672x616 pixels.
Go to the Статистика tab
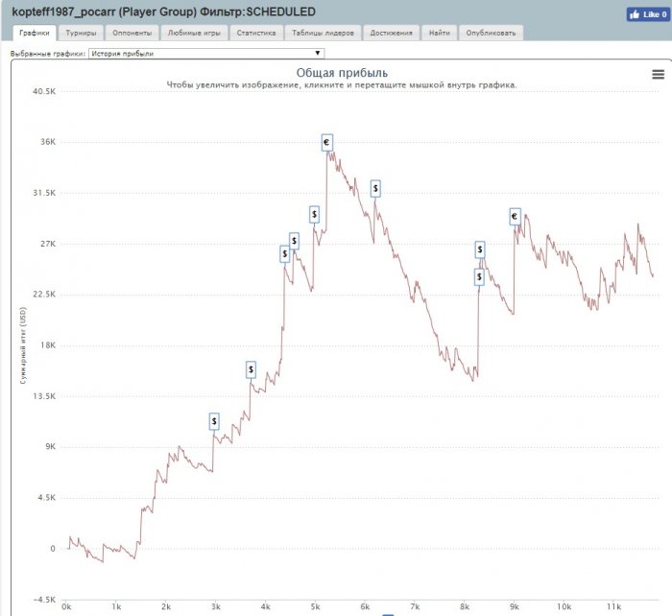[x=256, y=33]
